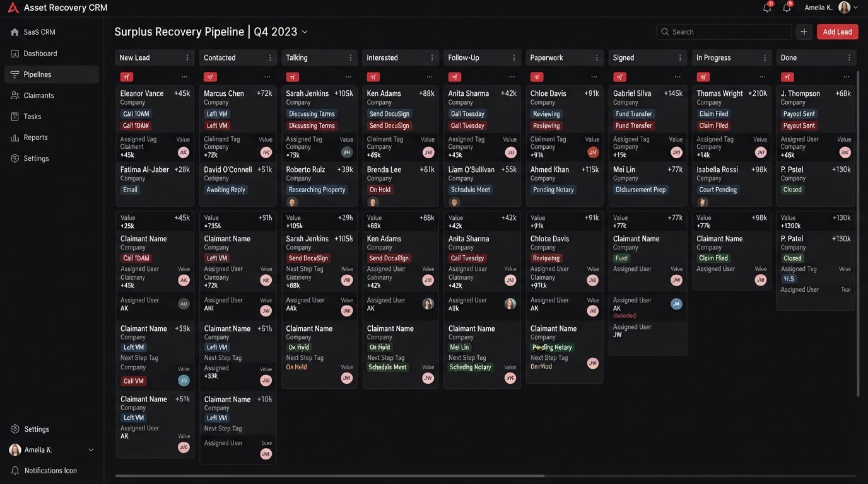Open the second notification bell in header
This screenshot has width=868, height=484.
pos(787,8)
